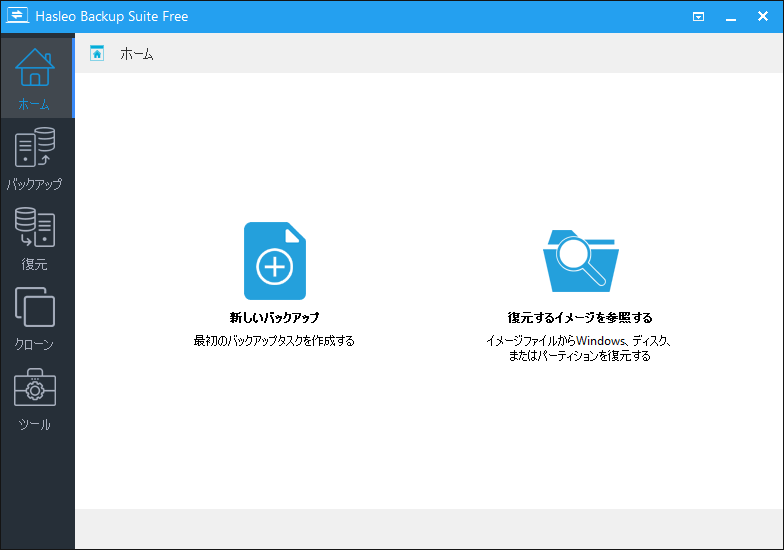Click the small home breadcrumb icon
784x550 pixels.
pos(96,53)
